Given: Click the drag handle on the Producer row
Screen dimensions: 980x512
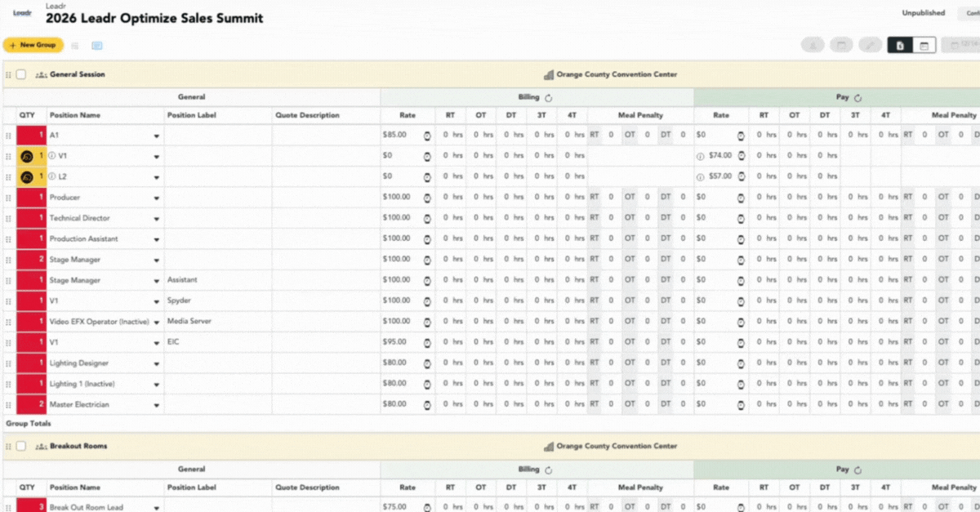Looking at the screenshot, I should tap(9, 198).
